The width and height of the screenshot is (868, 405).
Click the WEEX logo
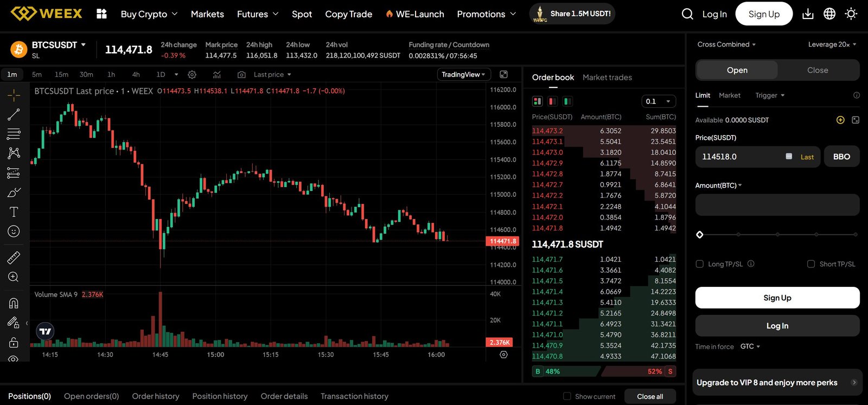click(x=47, y=14)
